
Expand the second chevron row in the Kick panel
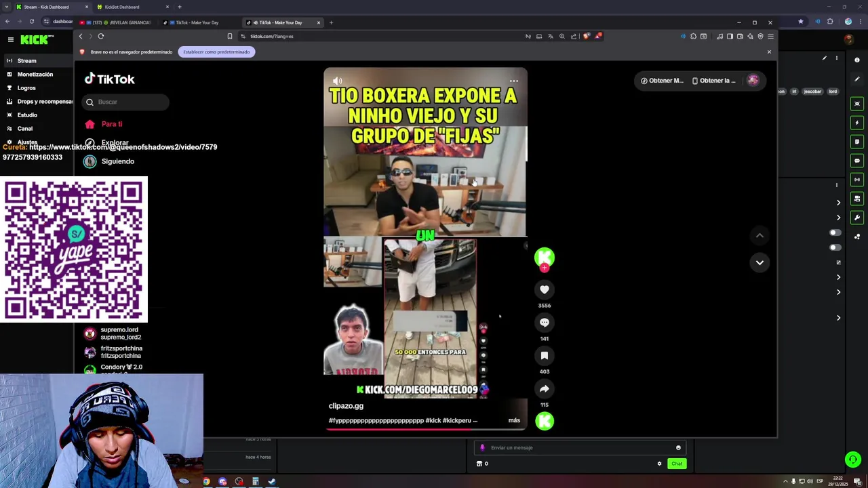(x=838, y=218)
